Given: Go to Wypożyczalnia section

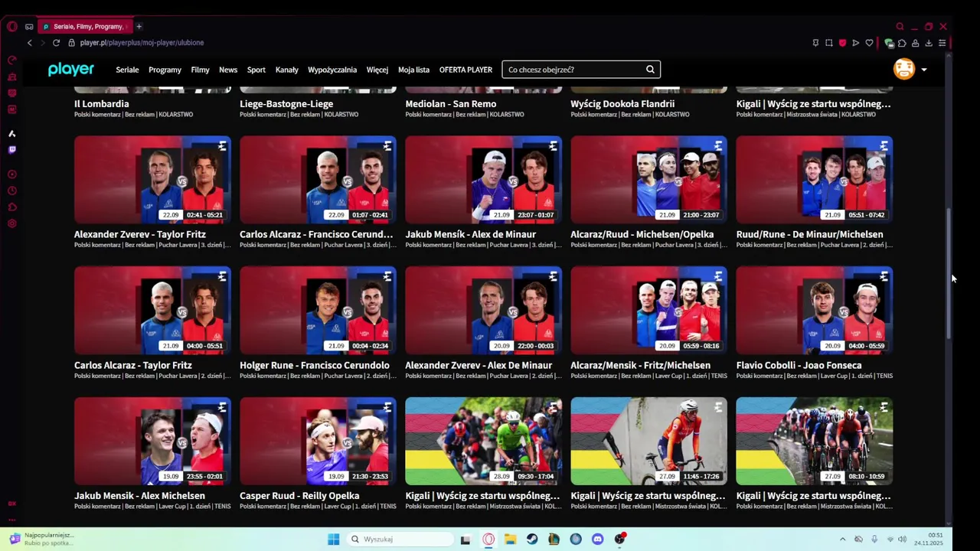Looking at the screenshot, I should click(332, 70).
